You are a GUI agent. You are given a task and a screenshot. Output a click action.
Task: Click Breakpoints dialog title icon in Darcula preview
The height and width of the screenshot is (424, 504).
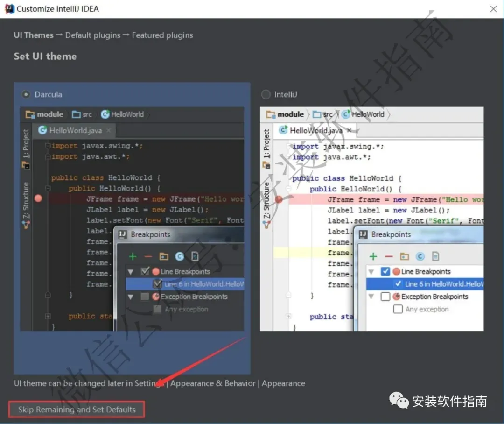[122, 234]
